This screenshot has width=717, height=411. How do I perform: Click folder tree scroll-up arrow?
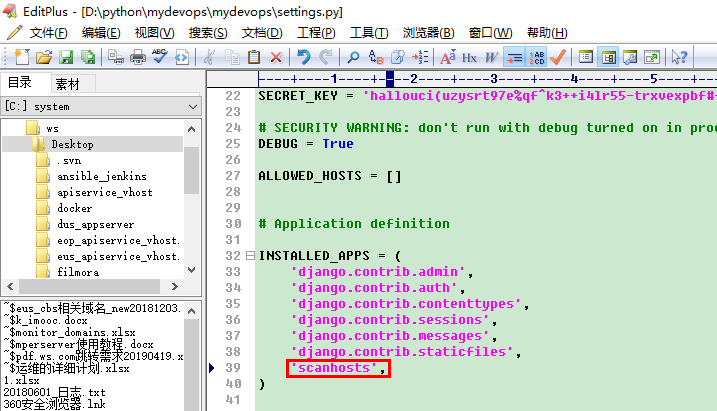(192, 129)
